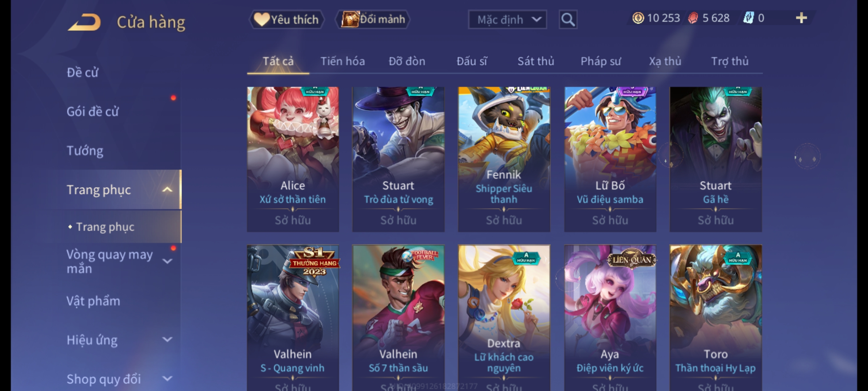Switch to the Pháp sư tab
Viewport: 868px width, 391px height.
601,61
